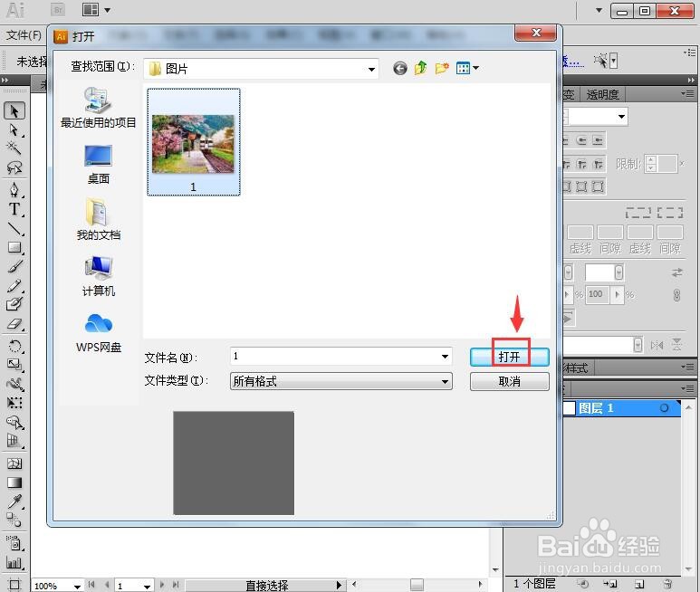This screenshot has width=700, height=592.
Task: Select the Magic Wand tool
Action: click(x=14, y=148)
